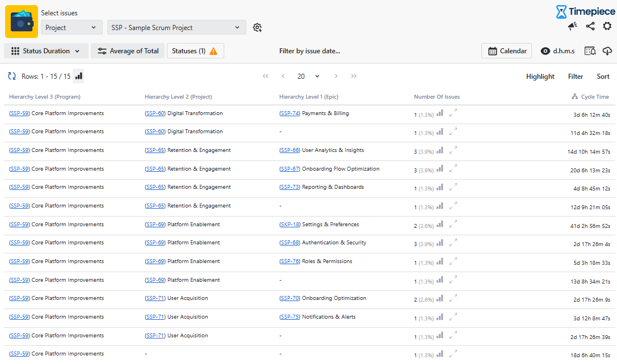This screenshot has height=364, width=617.
Task: Click the announcements megaphone icon
Action: point(573,26)
